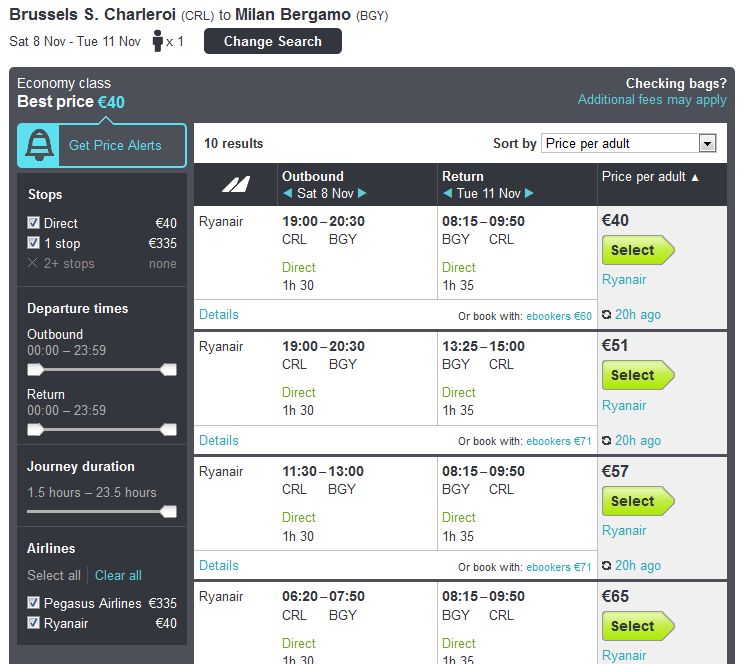This screenshot has width=751, height=664.
Task: Click Clear all airlines filter
Action: [118, 576]
